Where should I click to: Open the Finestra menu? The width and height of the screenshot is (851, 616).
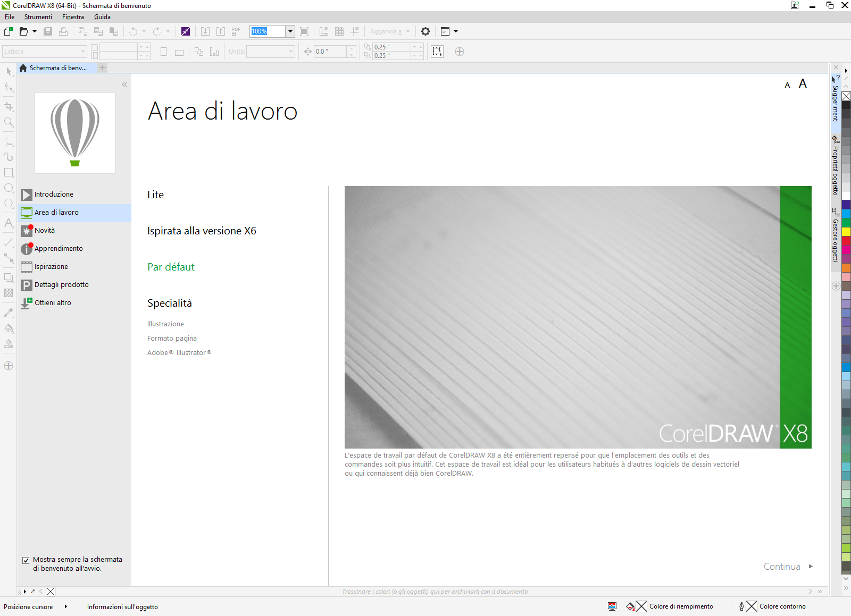pyautogui.click(x=73, y=17)
